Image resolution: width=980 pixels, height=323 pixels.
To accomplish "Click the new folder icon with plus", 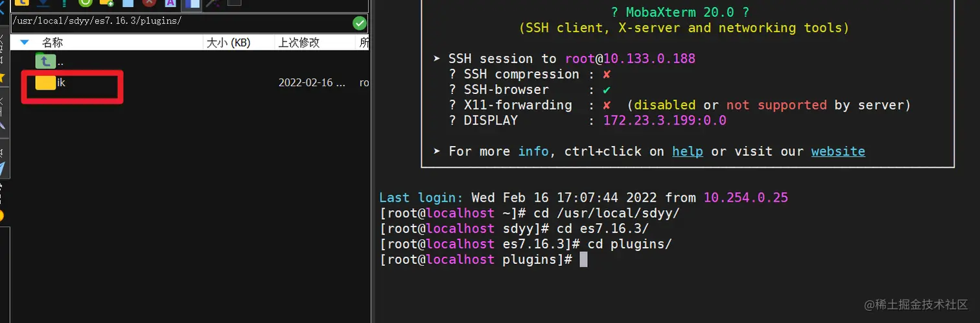I will (x=106, y=3).
